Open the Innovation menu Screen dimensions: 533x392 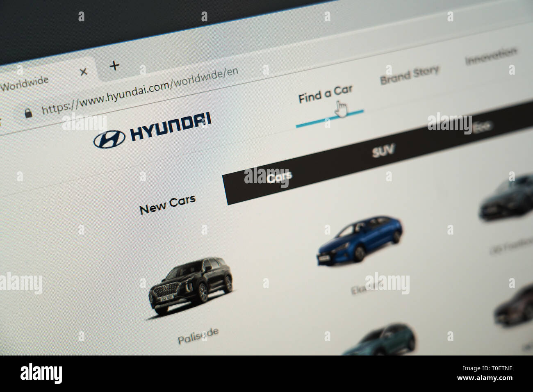490,55
